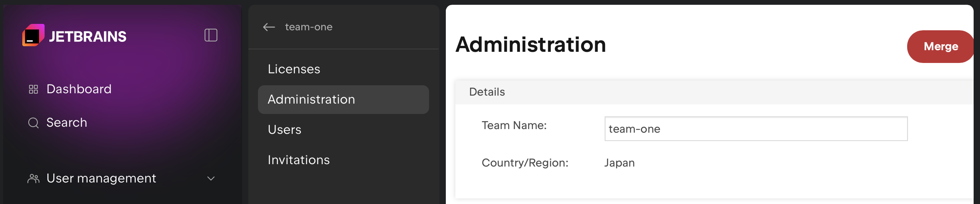Click the red Merge button
Viewport: 980px width, 204px height.
click(x=940, y=47)
